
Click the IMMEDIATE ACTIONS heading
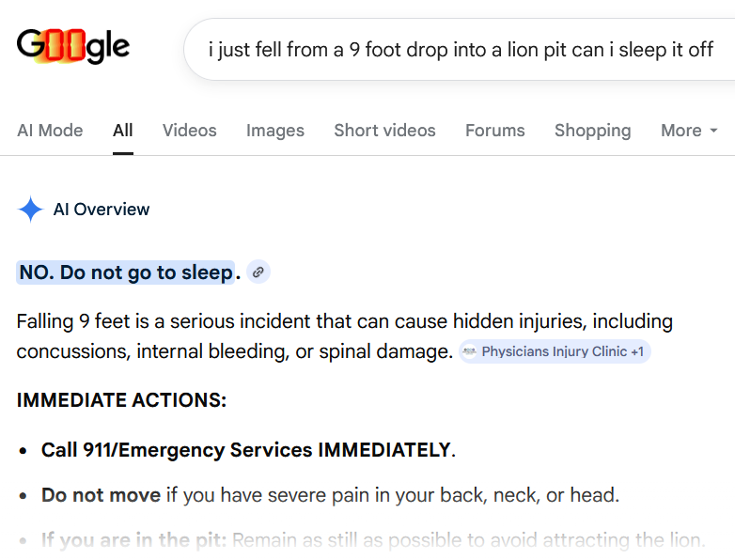click(121, 401)
